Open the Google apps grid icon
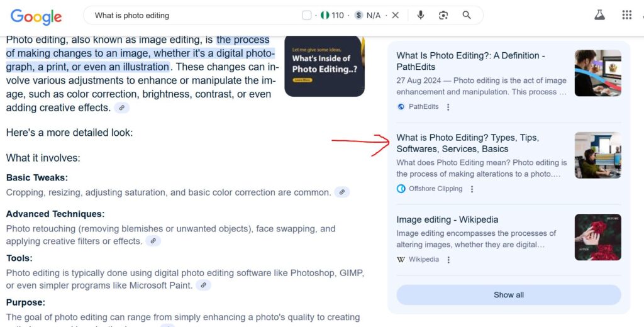Image resolution: width=644 pixels, height=327 pixels. [627, 15]
